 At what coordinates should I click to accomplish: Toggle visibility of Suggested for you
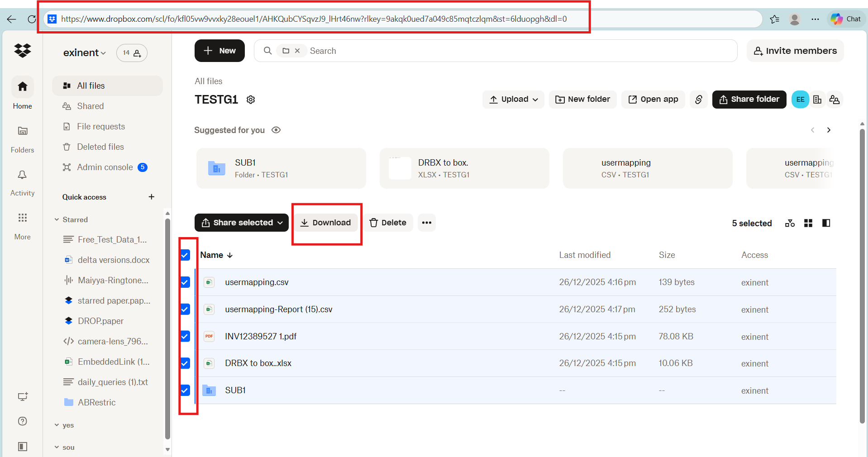[276, 130]
